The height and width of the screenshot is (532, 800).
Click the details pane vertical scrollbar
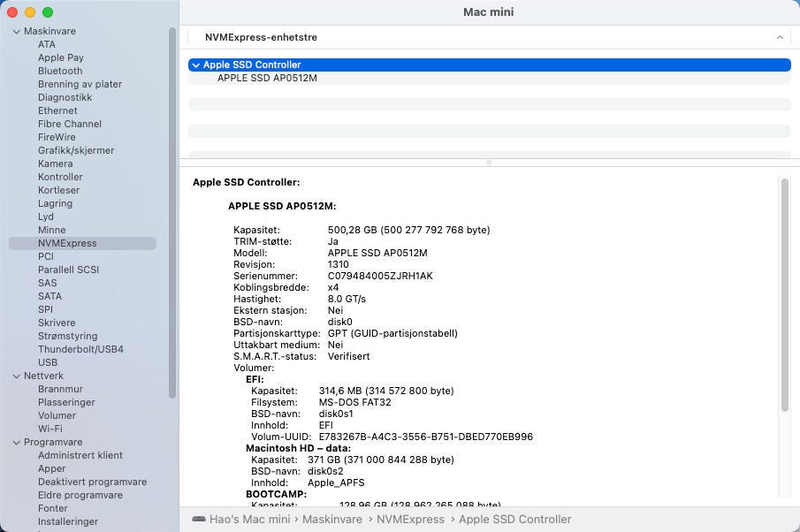tap(785, 295)
